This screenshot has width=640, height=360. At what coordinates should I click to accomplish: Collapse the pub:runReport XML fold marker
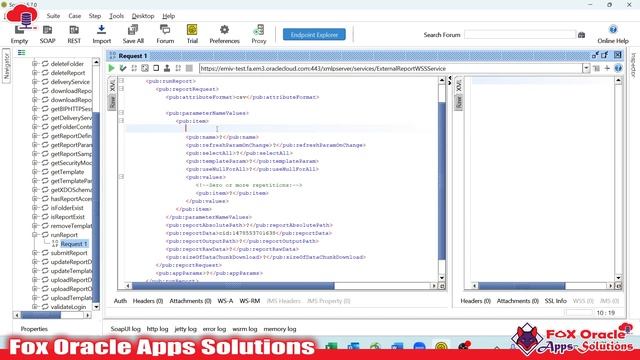point(122,81)
